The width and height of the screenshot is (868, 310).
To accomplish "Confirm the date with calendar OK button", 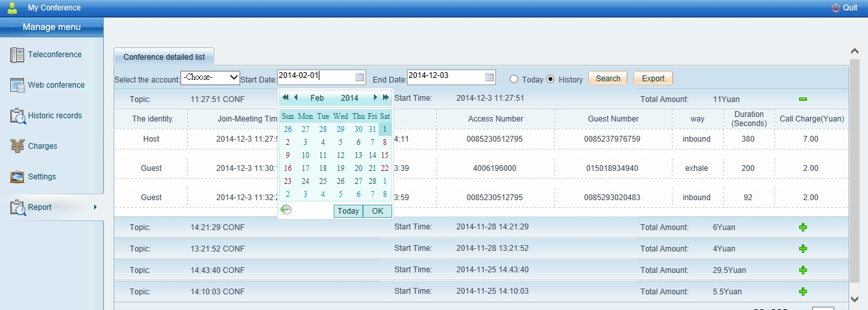I will click(377, 211).
